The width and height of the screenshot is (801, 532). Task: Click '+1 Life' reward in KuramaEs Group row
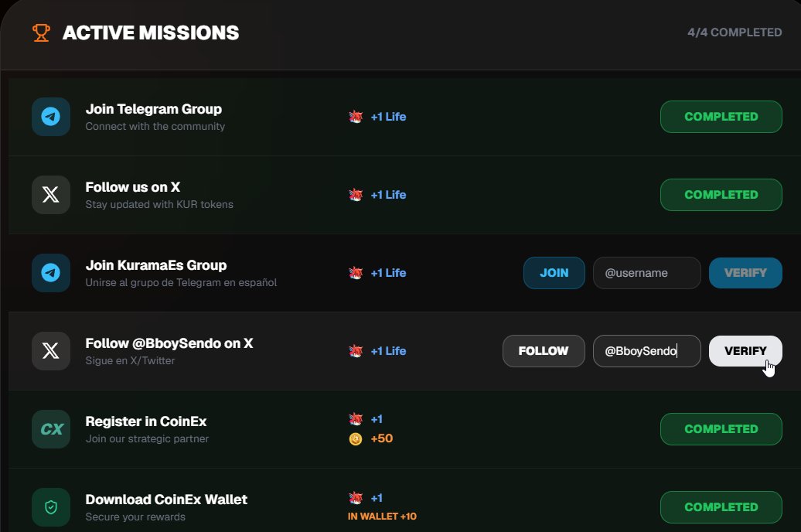[388, 273]
